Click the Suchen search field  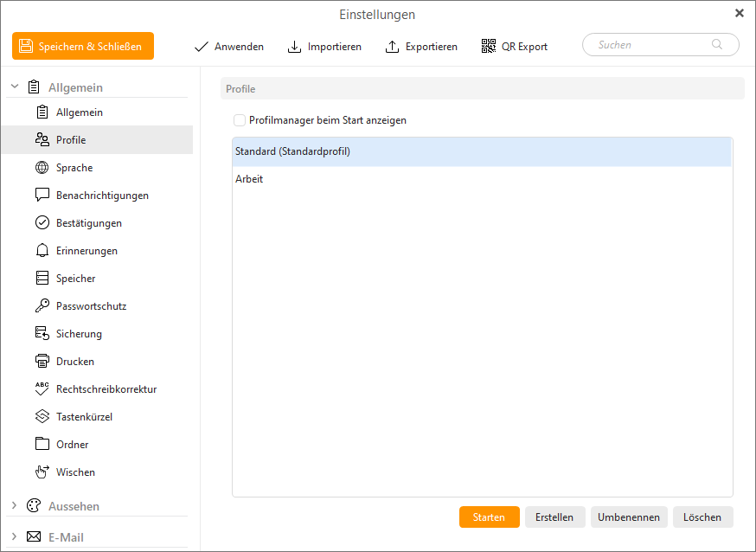[652, 45]
